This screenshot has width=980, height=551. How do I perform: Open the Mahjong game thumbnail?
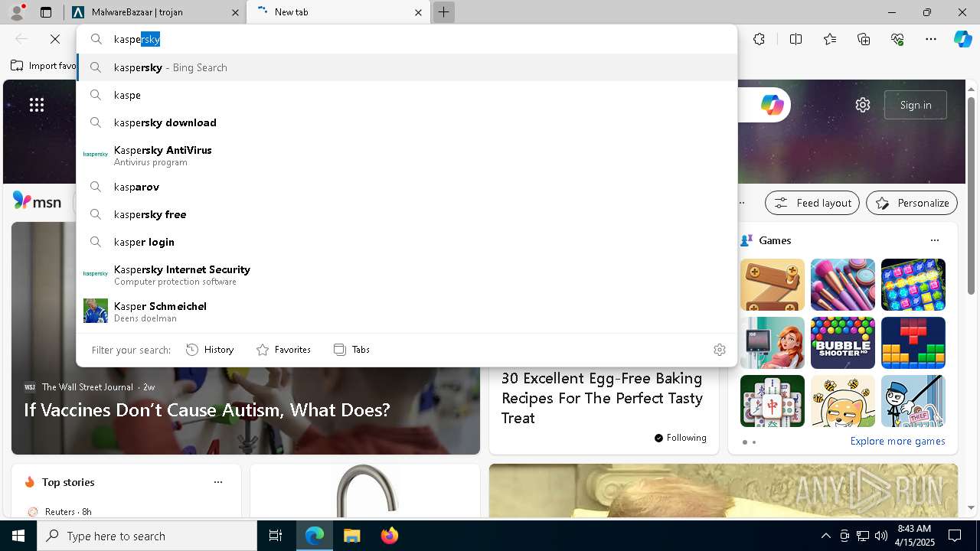[773, 401]
